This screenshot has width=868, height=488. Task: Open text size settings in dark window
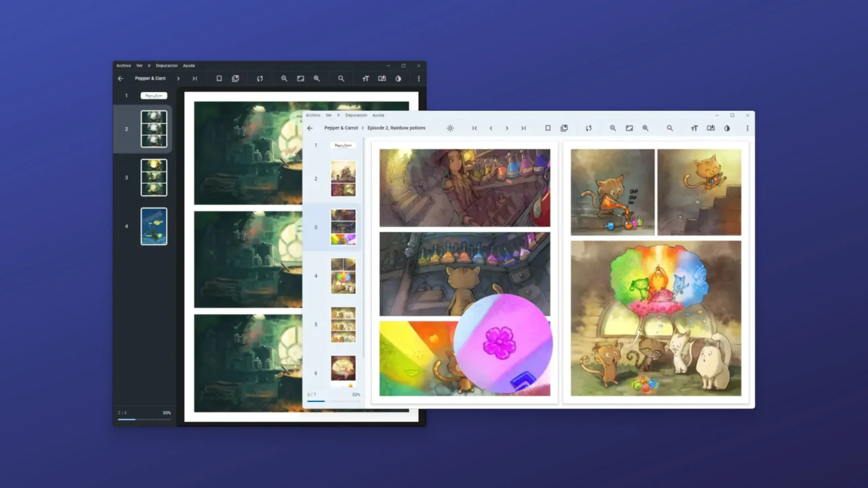[366, 79]
